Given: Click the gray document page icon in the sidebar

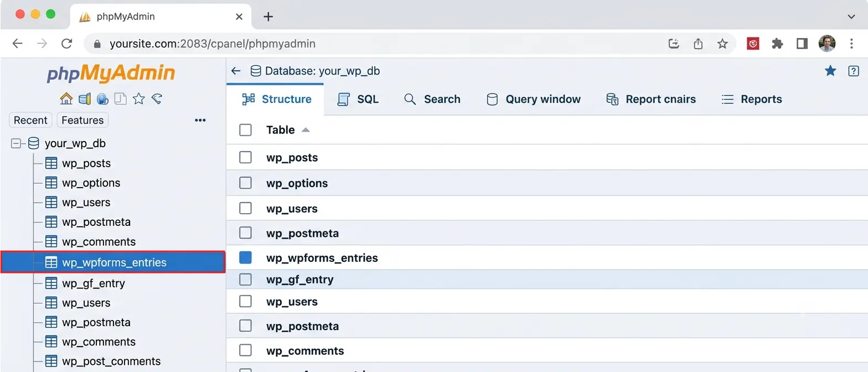Looking at the screenshot, I should coord(120,99).
